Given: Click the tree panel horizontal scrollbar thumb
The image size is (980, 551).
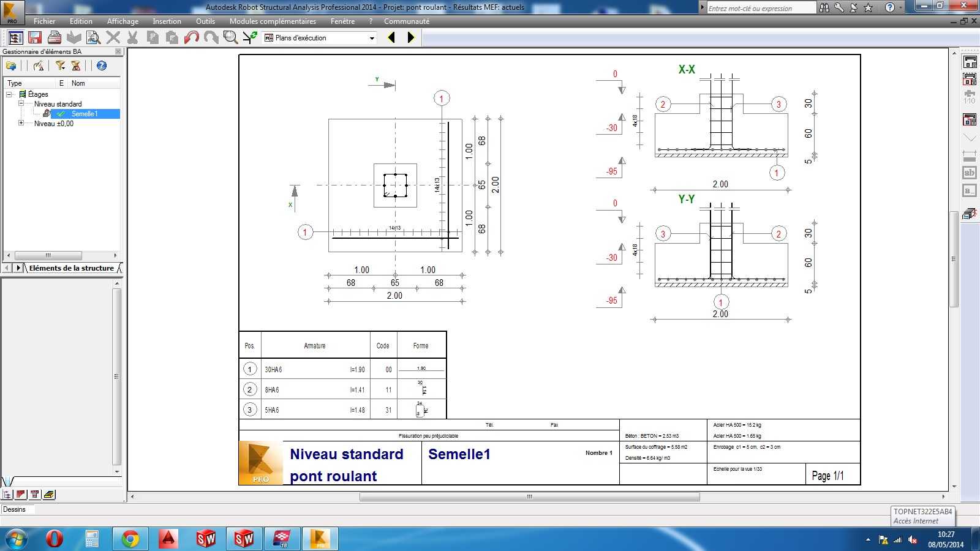Looking at the screenshot, I should click(48, 255).
